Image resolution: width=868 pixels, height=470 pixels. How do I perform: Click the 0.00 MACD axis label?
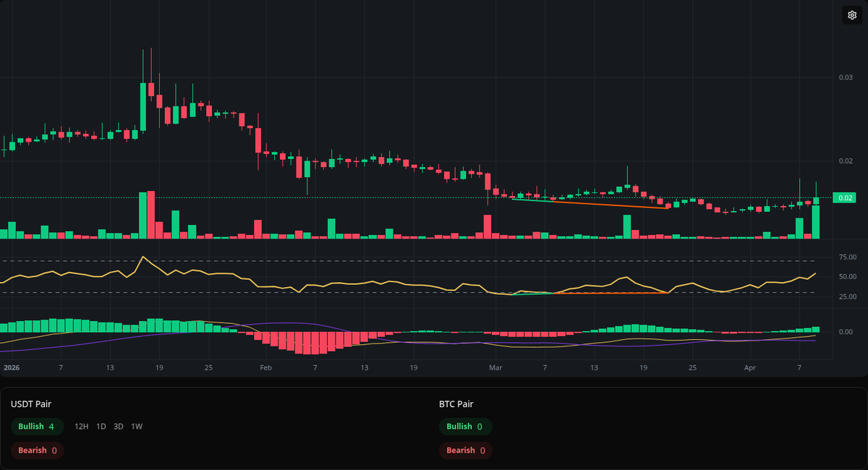(x=846, y=332)
